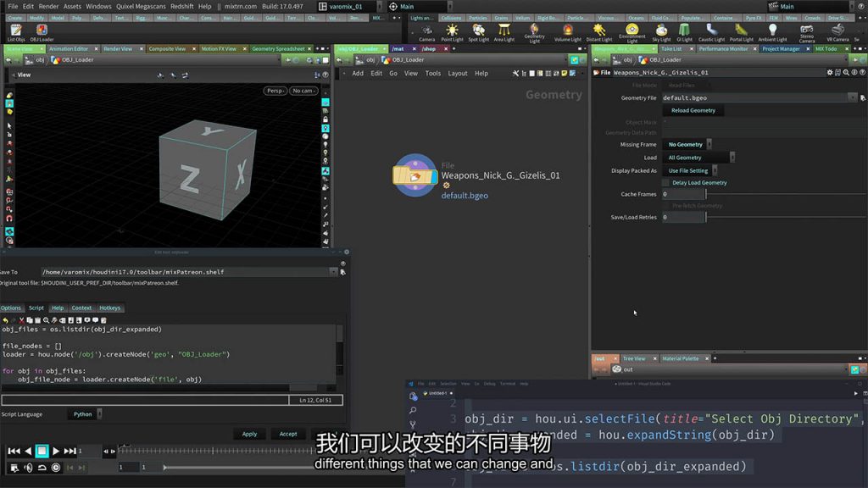Click the Weapons_Nick_G file node icon

click(415, 175)
